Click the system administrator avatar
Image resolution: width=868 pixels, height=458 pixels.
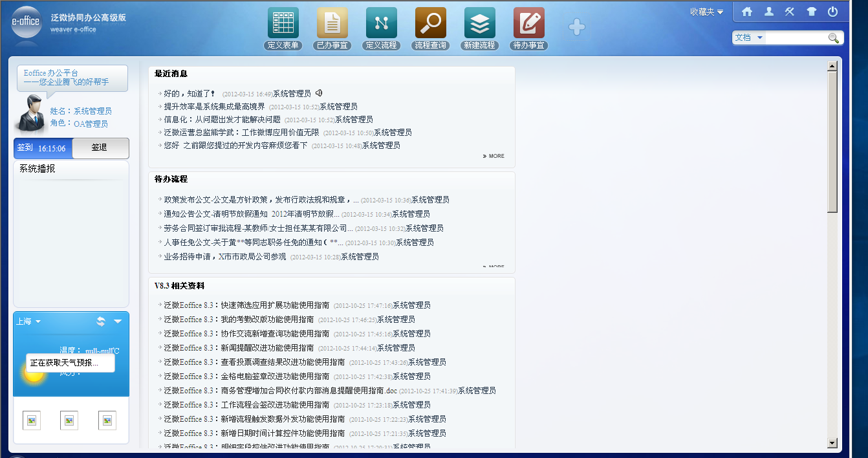(30, 113)
